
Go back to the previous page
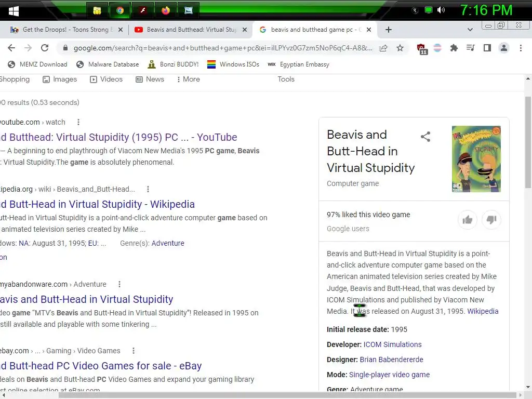pyautogui.click(x=11, y=48)
